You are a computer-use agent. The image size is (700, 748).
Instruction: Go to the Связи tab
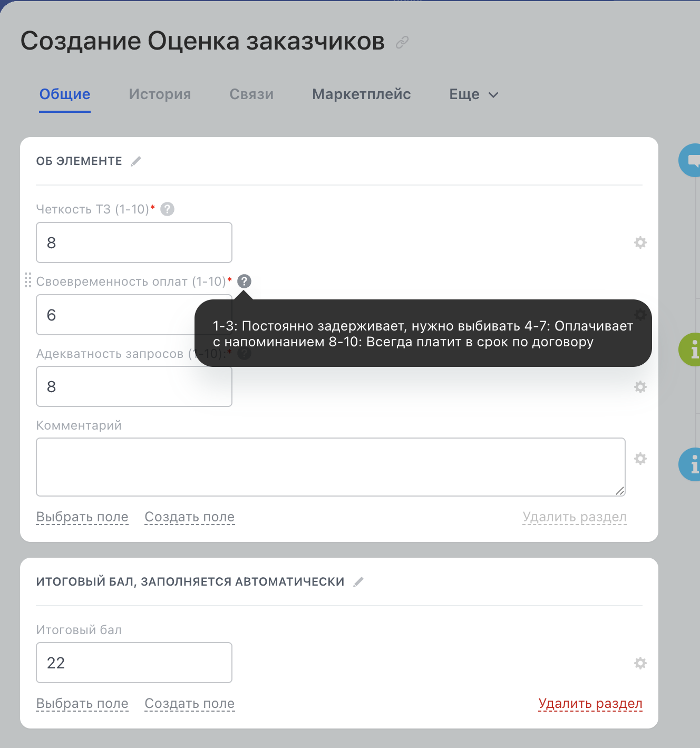(x=251, y=94)
